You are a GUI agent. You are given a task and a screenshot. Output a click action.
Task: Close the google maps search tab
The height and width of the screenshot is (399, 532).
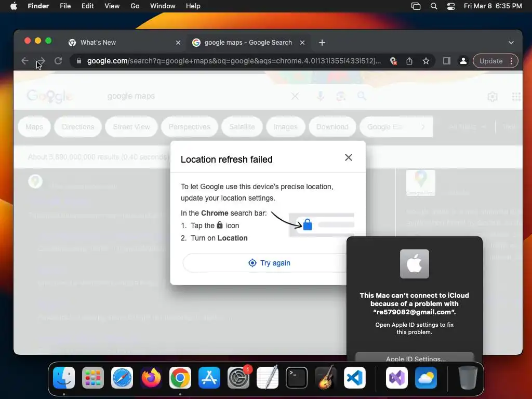[x=302, y=43]
